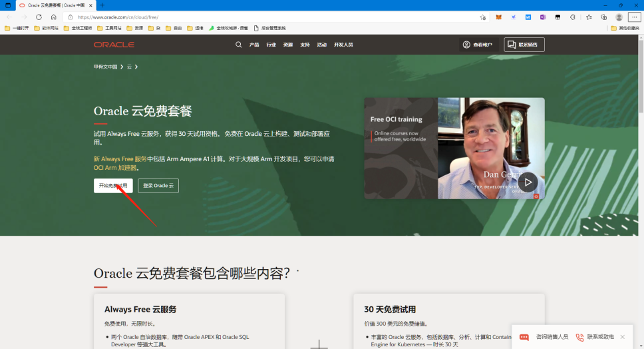The height and width of the screenshot is (349, 644).
Task: Open the 自由 bookmark folder
Action: click(x=174, y=28)
